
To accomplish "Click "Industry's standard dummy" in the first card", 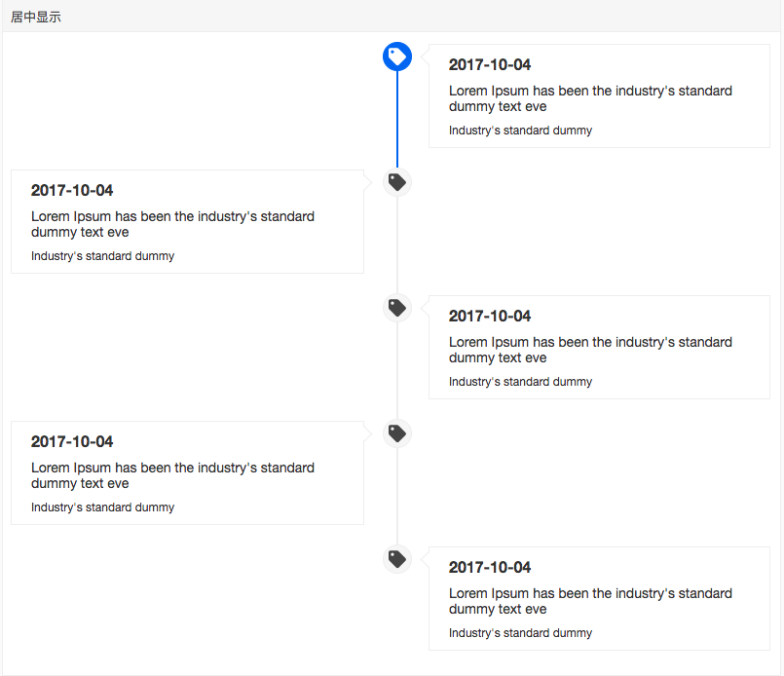I will tap(520, 131).
